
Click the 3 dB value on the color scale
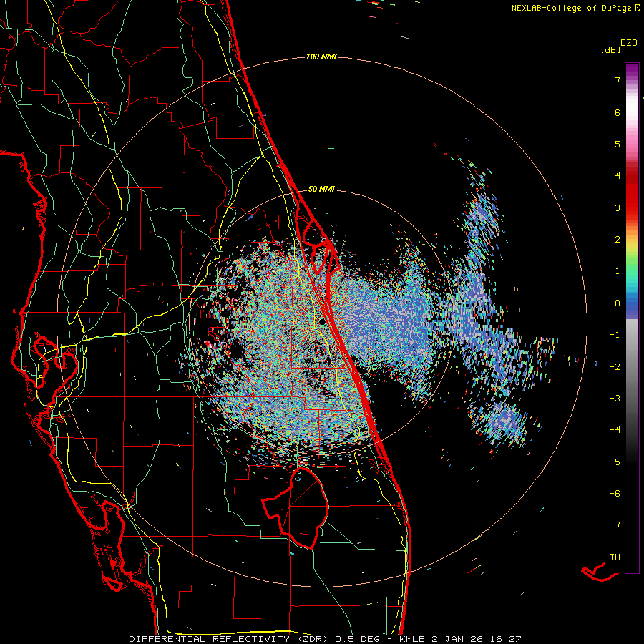pos(618,208)
